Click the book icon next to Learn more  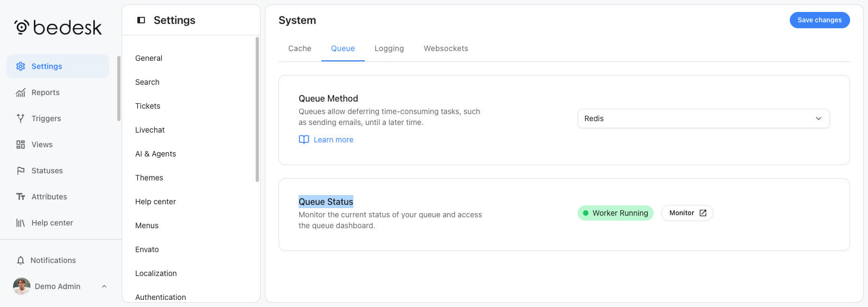pos(304,140)
